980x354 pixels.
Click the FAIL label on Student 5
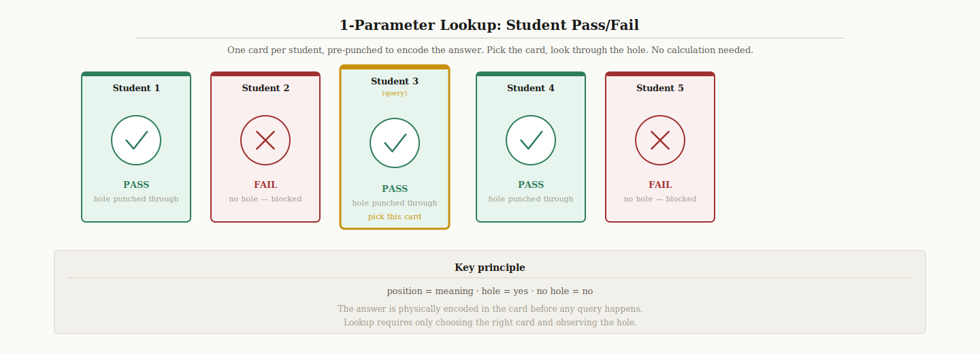pyautogui.click(x=660, y=184)
